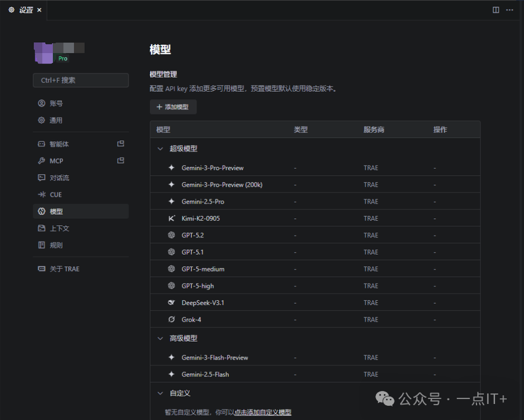Open 通用 settings
This screenshot has height=420, width=524.
click(x=81, y=120)
